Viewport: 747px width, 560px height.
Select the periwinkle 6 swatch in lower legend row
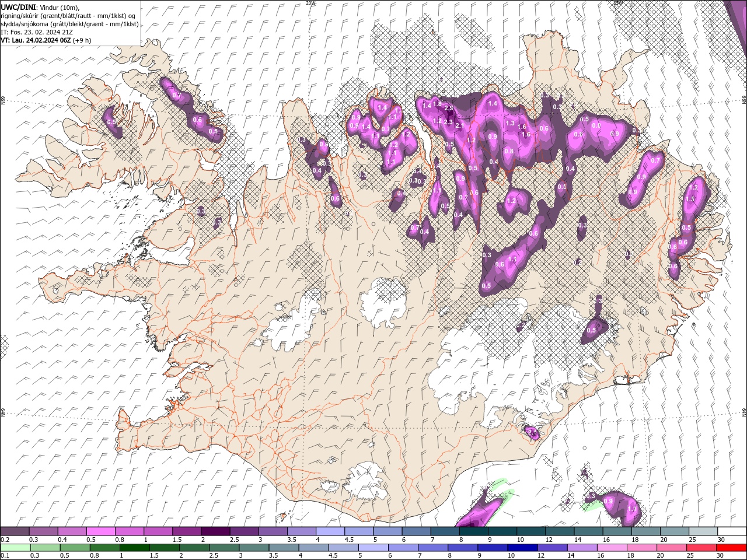click(403, 548)
